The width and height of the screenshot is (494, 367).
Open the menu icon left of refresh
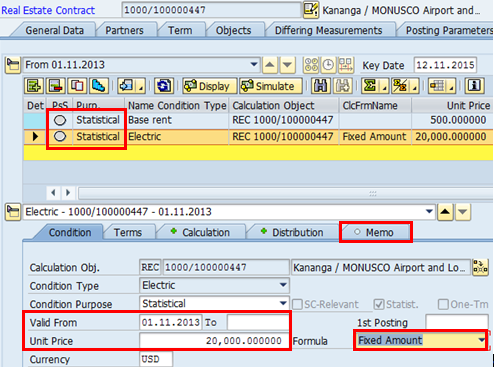pyautogui.click(x=131, y=86)
